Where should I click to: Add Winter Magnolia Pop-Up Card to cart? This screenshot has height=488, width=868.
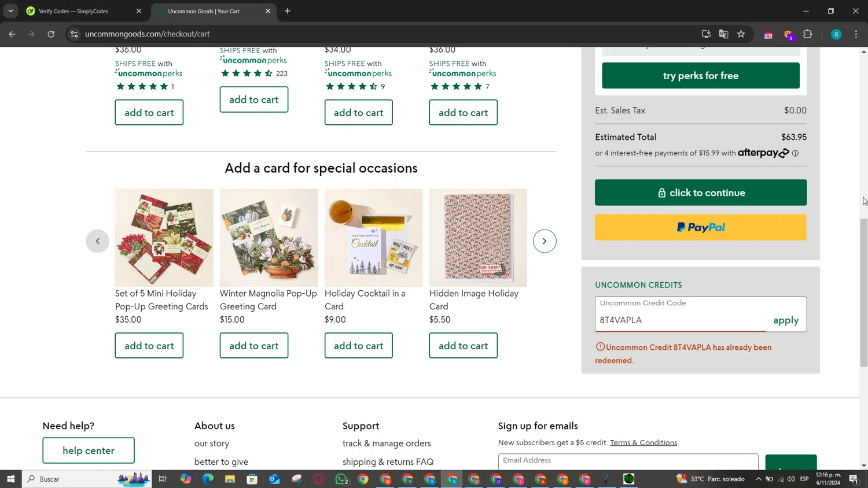click(254, 346)
